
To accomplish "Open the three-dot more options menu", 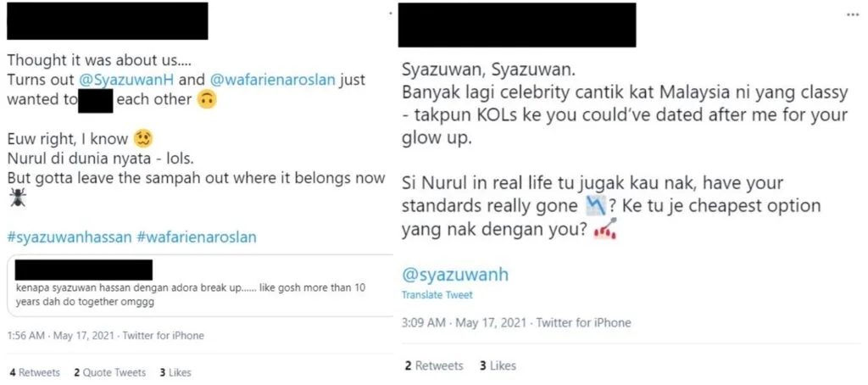I will click(x=853, y=15).
